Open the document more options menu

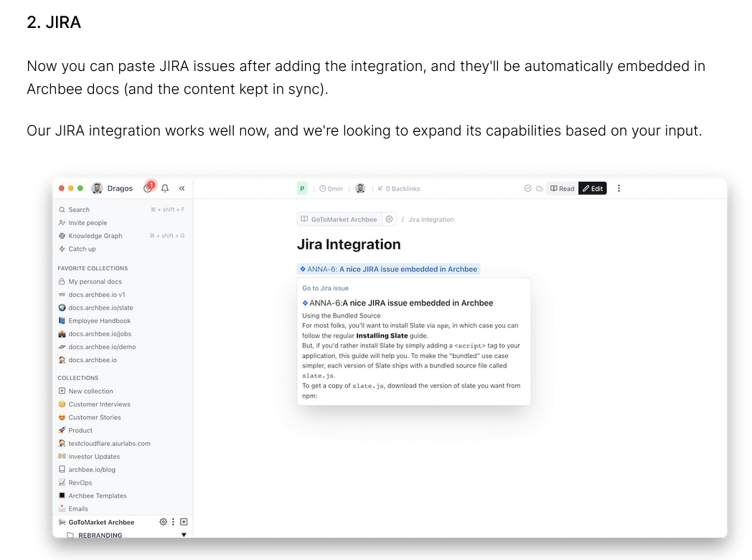[x=619, y=189]
